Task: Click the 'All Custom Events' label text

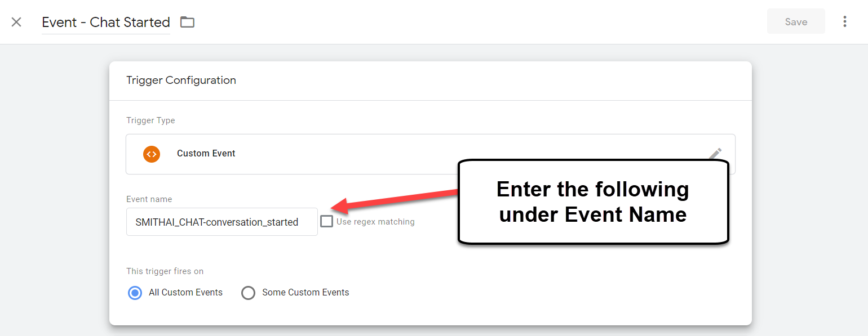Action: [185, 293]
